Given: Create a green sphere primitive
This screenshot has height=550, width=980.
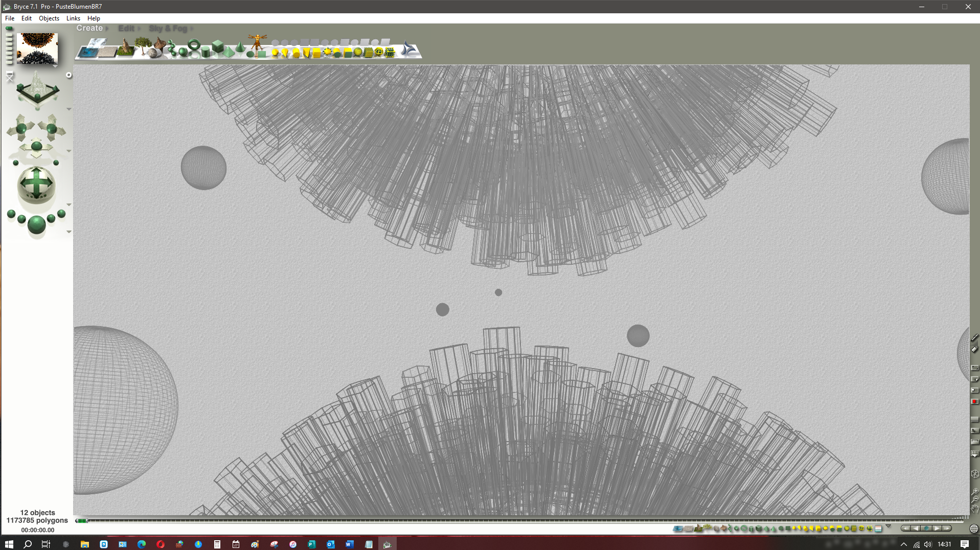Looking at the screenshot, I should [x=183, y=52].
